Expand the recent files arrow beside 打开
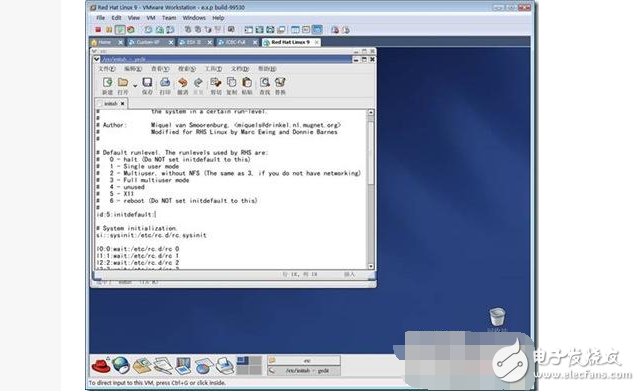Screen dimensions: 640x391 [x=135, y=86]
